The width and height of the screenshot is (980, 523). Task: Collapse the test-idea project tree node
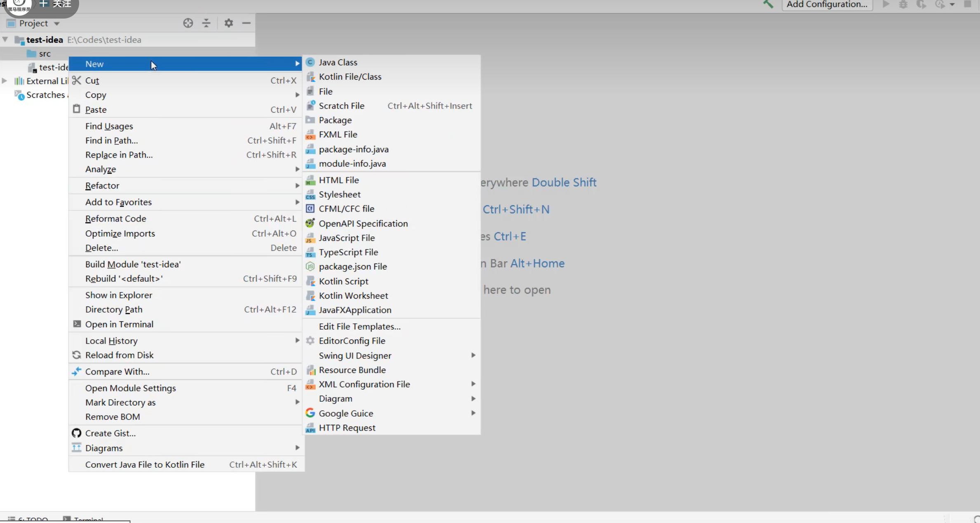click(5, 40)
